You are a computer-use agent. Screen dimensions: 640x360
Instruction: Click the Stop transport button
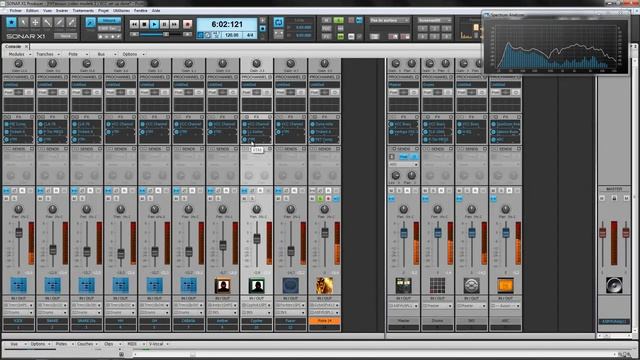pos(144,24)
